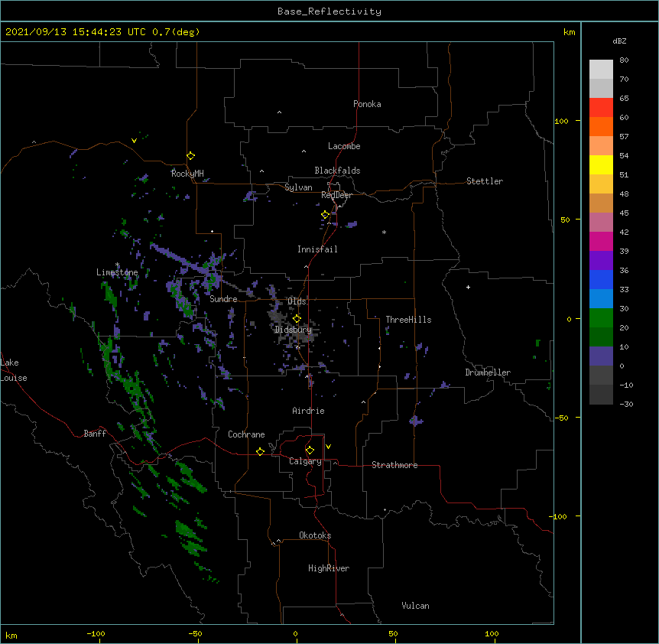Select the Vulcan label
The image size is (659, 644).
(415, 606)
